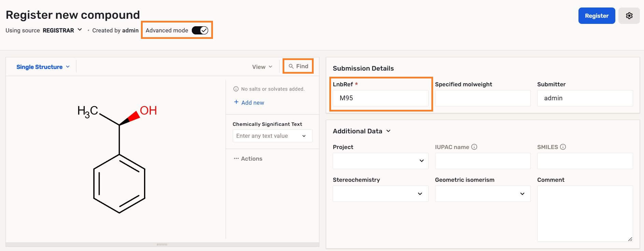Click the Actions ellipsis icon
The width and height of the screenshot is (644, 251).
236,159
